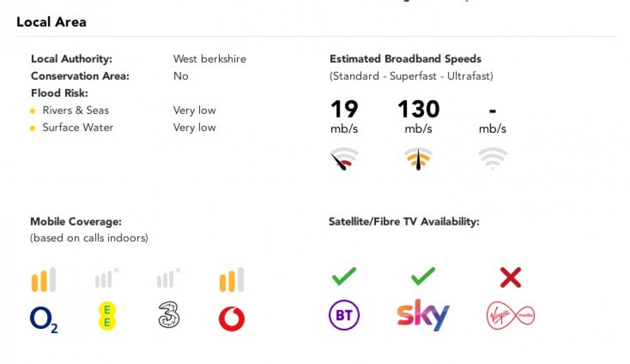Image resolution: width=630 pixels, height=364 pixels.
Task: Select the colorful Sky logo
Action: tap(423, 315)
